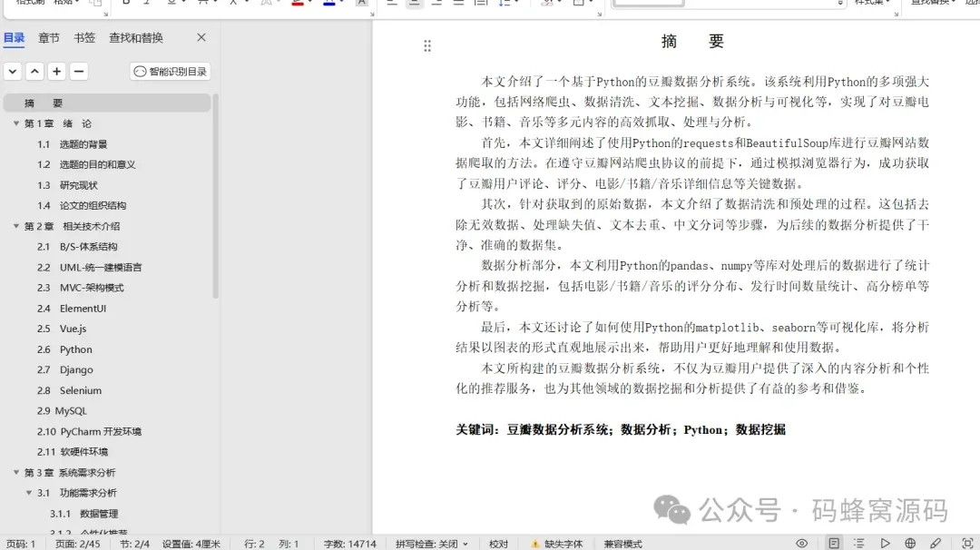Click 设置值: 4厘米 in status bar
This screenshot has width=980, height=550.
(191, 544)
